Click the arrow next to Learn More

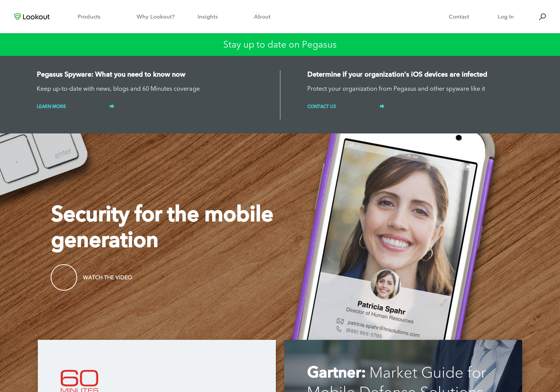pos(112,106)
